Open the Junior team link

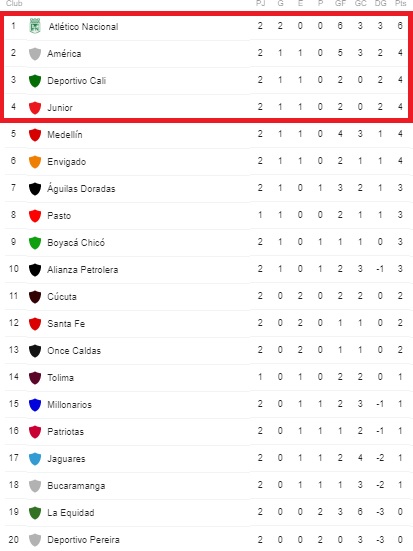tap(60, 108)
